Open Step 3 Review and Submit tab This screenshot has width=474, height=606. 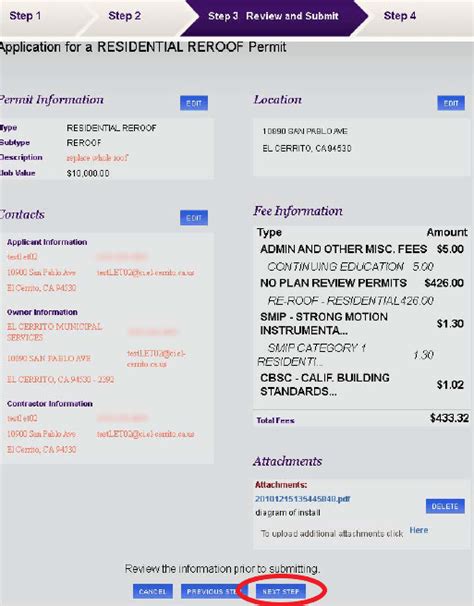click(273, 16)
